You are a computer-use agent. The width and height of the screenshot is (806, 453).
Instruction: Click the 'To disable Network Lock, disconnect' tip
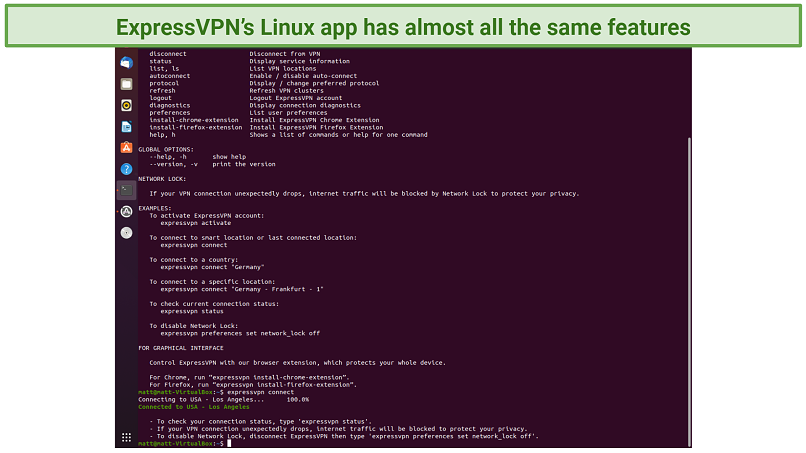[344, 436]
